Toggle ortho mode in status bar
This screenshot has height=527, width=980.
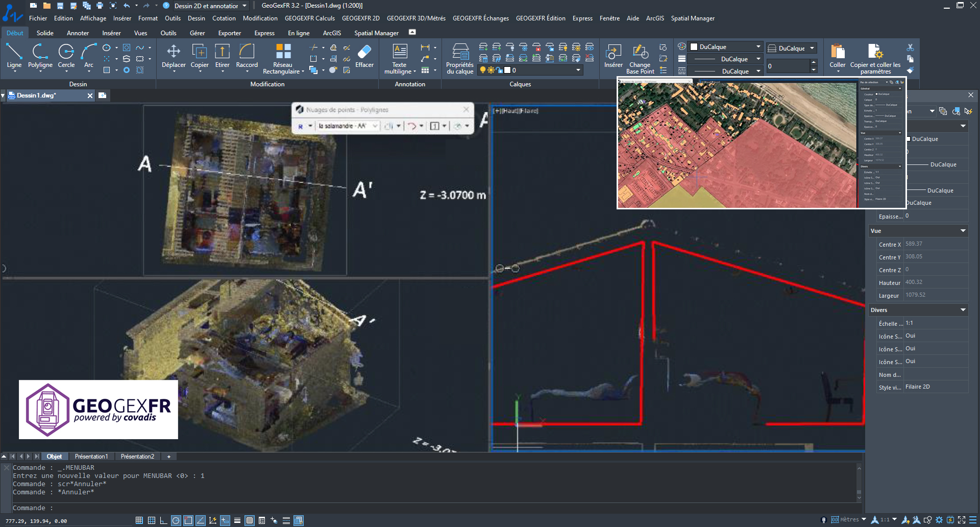[163, 520]
